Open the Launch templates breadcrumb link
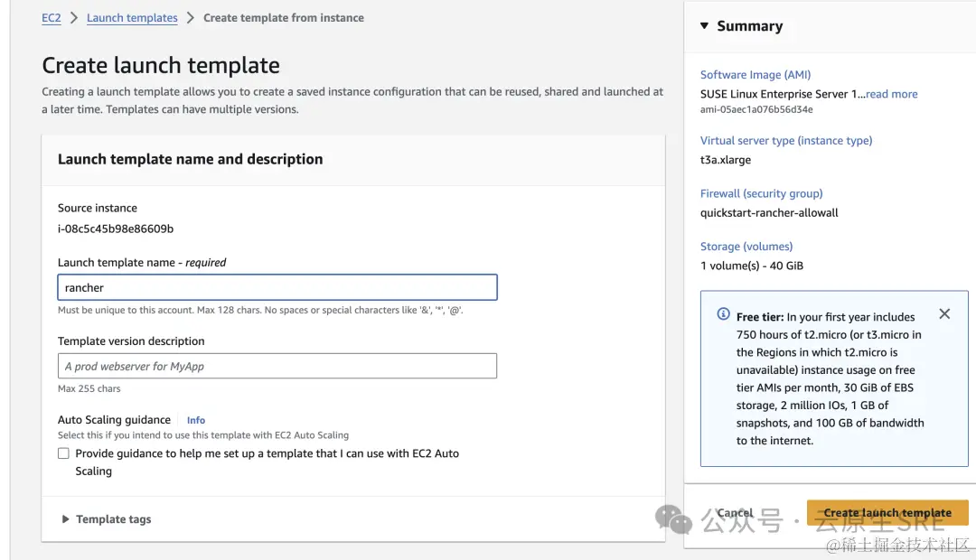976x560 pixels. point(132,18)
